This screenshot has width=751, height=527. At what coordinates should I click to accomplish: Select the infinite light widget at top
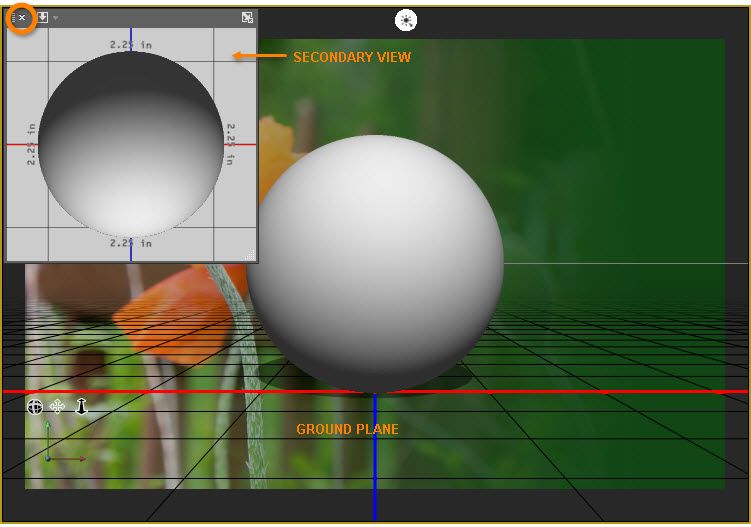click(x=405, y=20)
